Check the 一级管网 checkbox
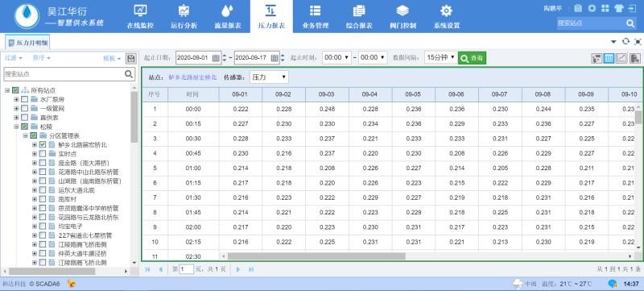 click(25, 109)
